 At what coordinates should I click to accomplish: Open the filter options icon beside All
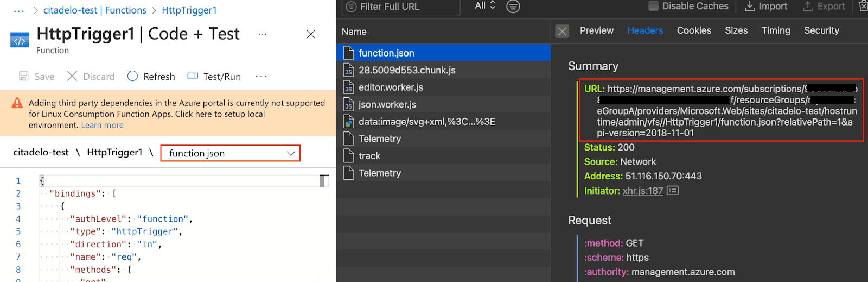[513, 7]
